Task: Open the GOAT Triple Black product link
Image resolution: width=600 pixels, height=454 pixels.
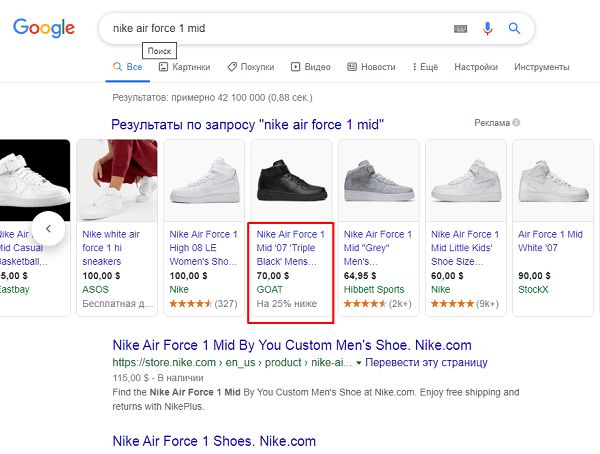Action: (289, 247)
